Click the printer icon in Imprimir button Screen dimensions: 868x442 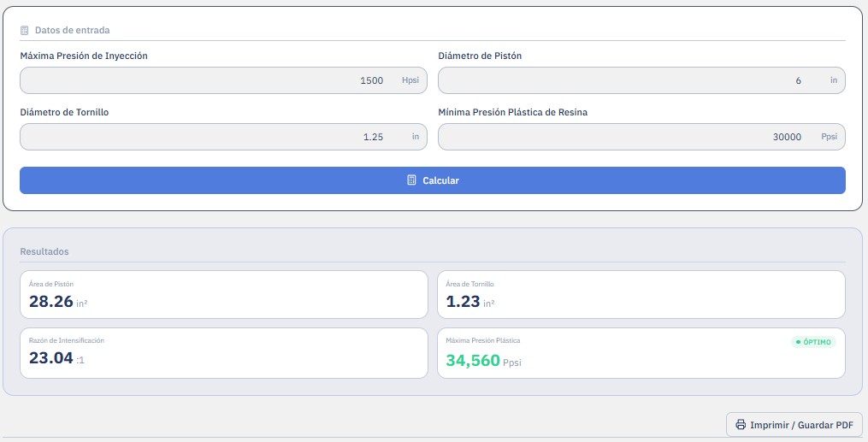(741, 425)
